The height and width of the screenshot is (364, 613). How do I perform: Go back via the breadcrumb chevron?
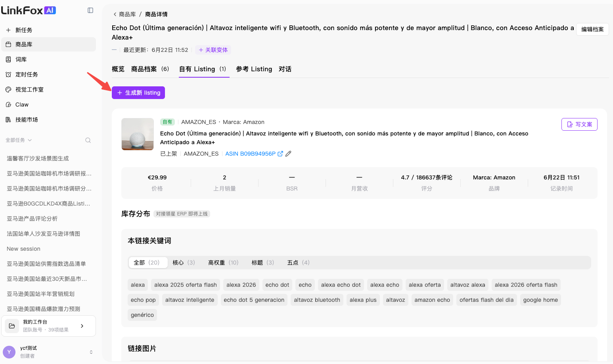pyautogui.click(x=115, y=14)
